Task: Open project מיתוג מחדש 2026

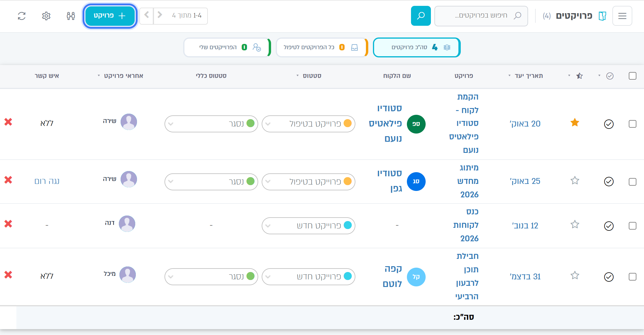Action: tap(468, 181)
